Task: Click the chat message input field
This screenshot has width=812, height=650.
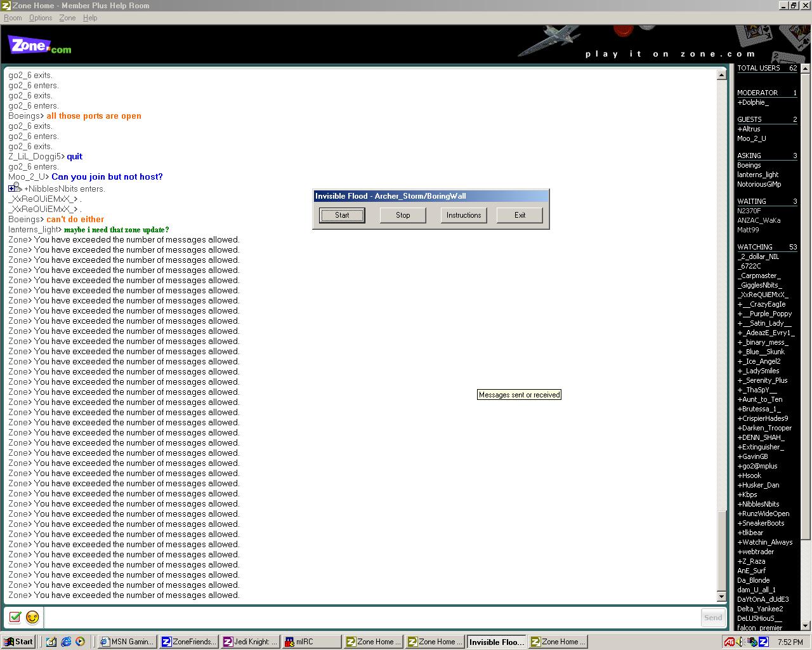Action: click(x=372, y=617)
